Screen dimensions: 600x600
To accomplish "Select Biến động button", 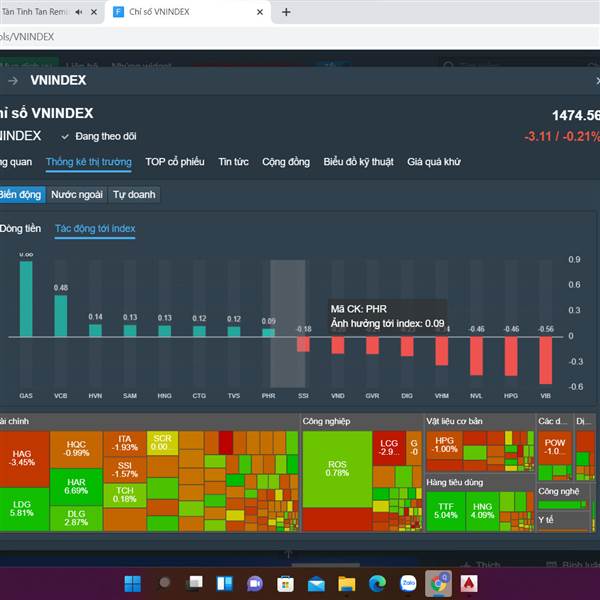I will (22, 194).
